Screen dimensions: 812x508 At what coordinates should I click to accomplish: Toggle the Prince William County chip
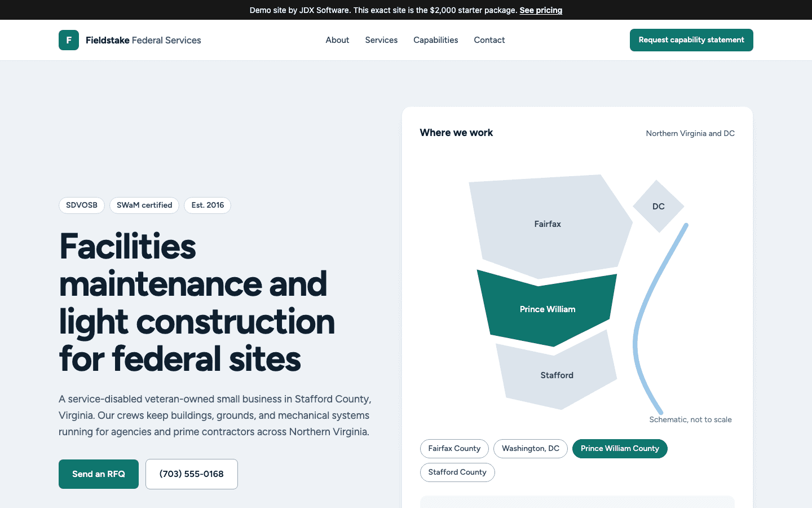click(620, 449)
